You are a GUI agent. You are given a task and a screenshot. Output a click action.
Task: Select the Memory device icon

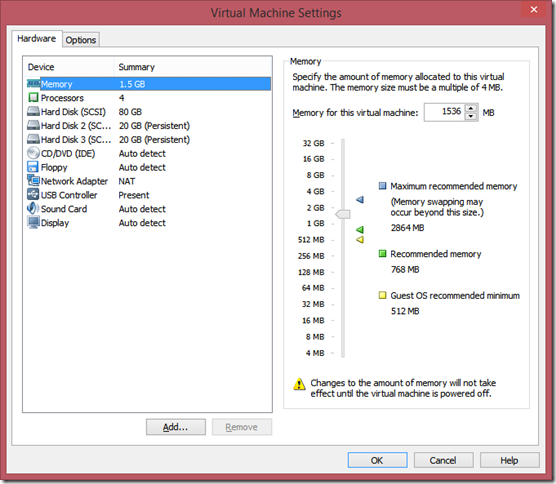tap(33, 84)
